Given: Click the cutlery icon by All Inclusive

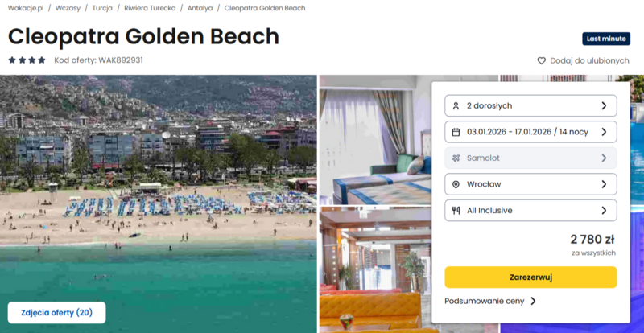Looking at the screenshot, I should 456,211.
